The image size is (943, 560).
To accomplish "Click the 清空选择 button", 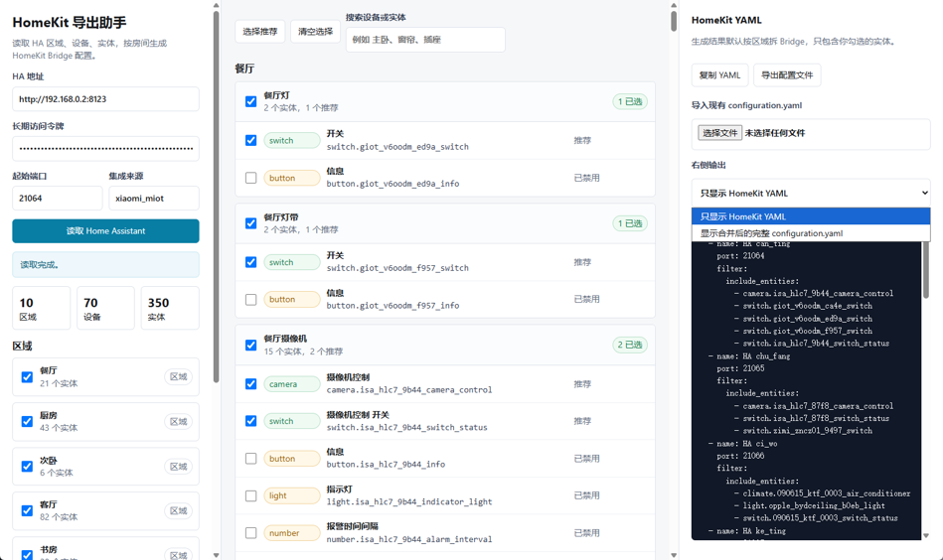I will [x=315, y=31].
